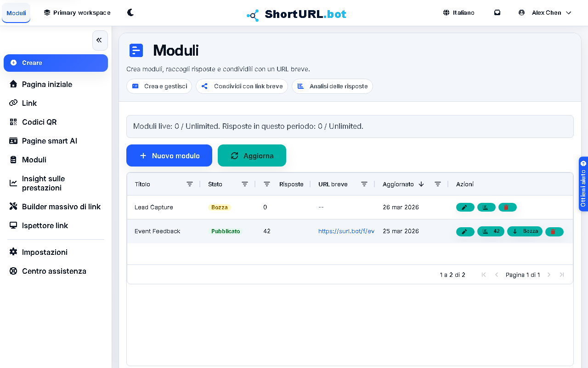Viewport: 588px width, 368px height.
Task: Edit the Event Feedback form pencil icon
Action: pyautogui.click(x=465, y=231)
